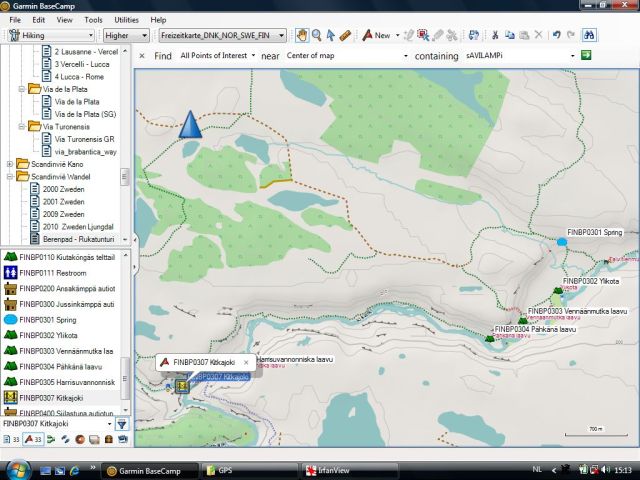Select the measure ruler tool

pos(345,35)
